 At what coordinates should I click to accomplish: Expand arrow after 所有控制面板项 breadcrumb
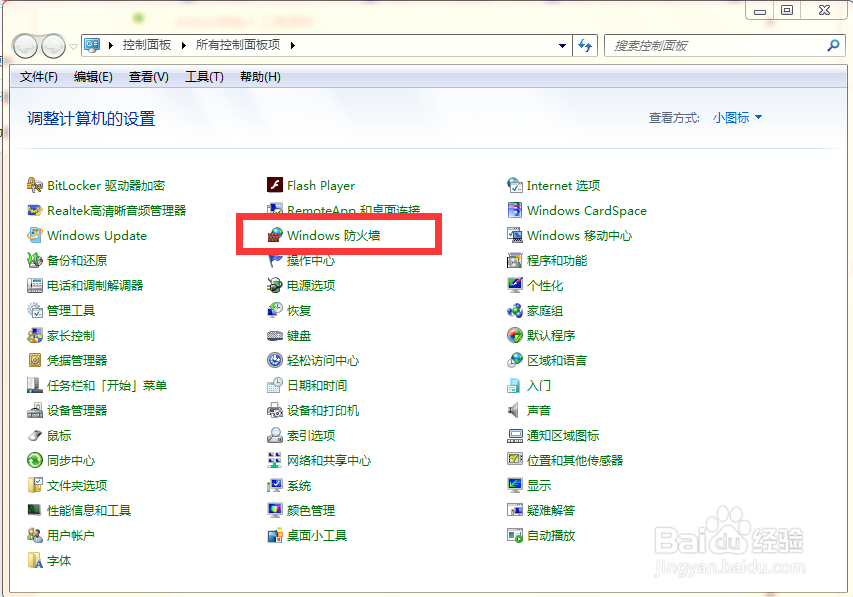coord(292,45)
